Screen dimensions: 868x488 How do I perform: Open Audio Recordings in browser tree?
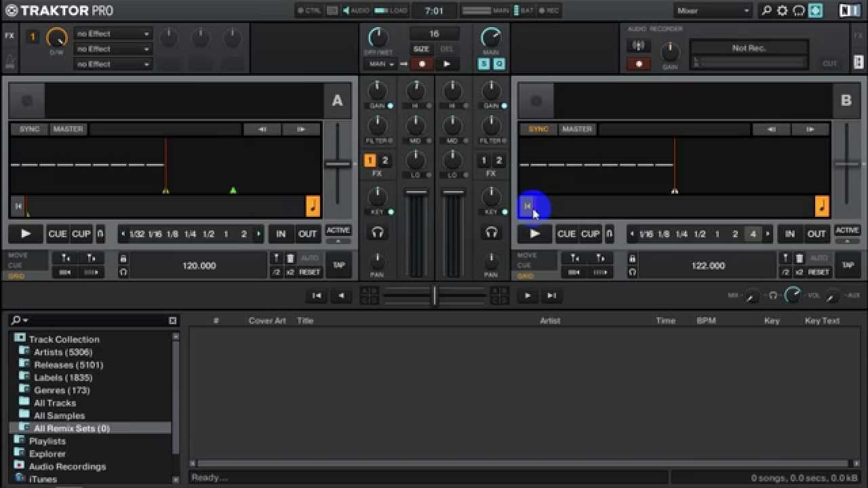67,466
